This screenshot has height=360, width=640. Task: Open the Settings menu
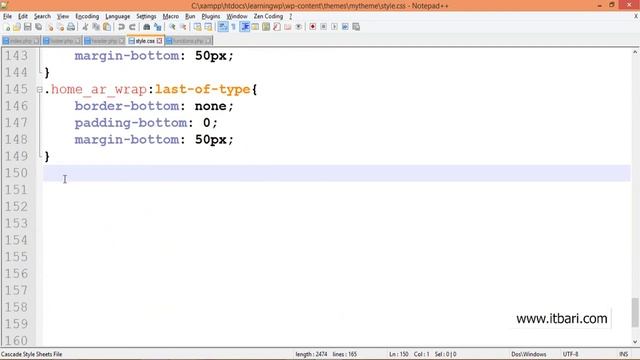(x=146, y=16)
